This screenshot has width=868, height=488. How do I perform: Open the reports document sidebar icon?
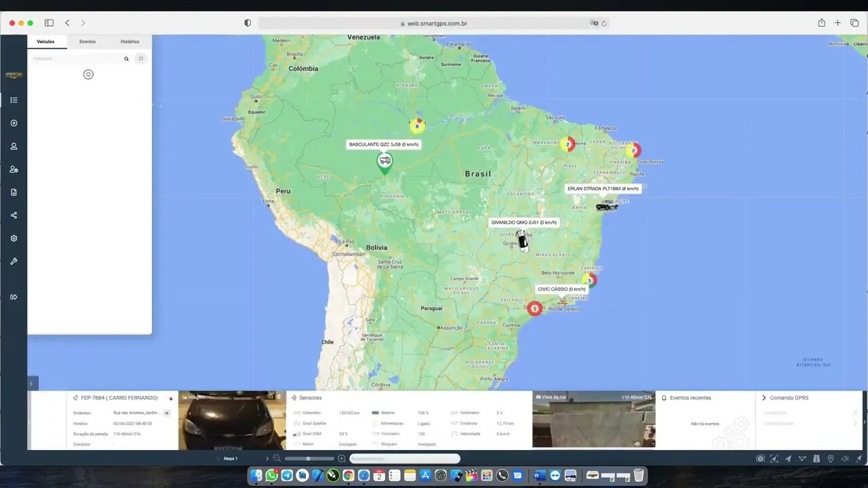point(14,192)
